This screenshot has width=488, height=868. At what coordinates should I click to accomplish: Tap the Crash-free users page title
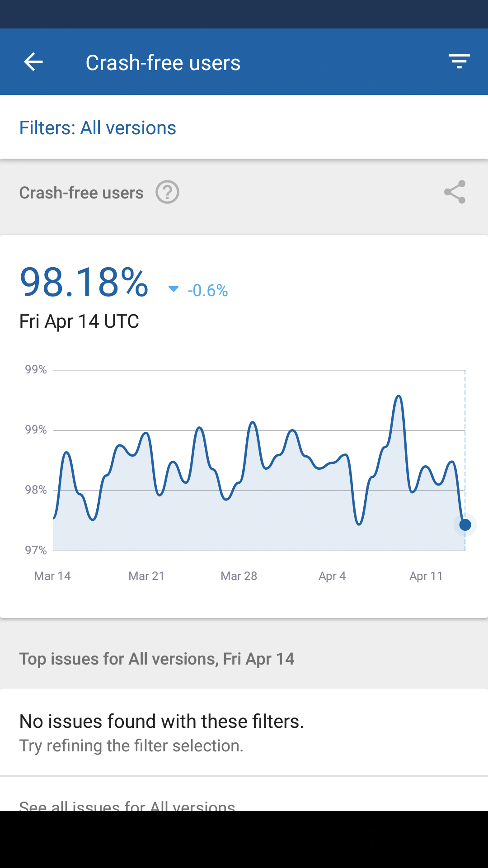[x=163, y=62]
